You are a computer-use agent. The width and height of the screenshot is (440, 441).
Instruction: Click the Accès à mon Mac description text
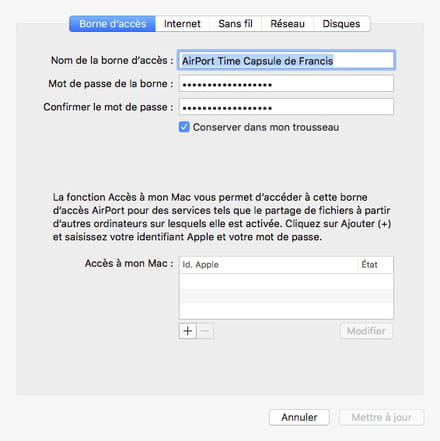[x=222, y=217]
